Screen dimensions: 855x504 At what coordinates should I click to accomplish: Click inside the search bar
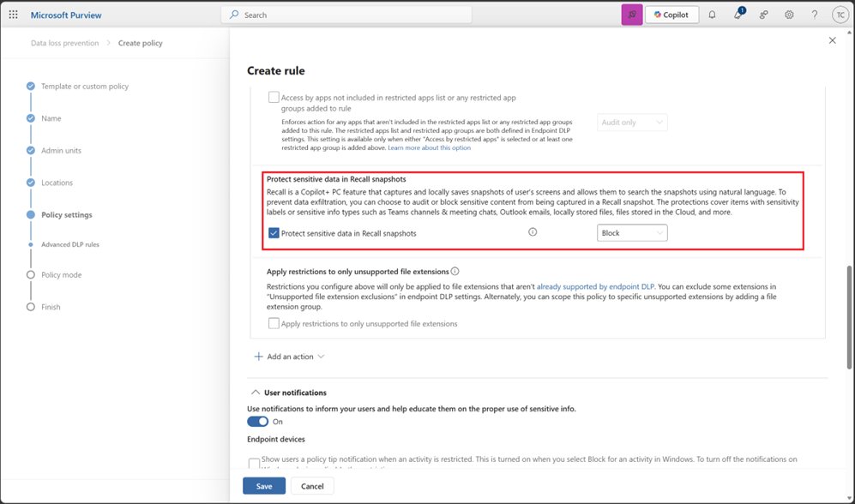pos(343,14)
